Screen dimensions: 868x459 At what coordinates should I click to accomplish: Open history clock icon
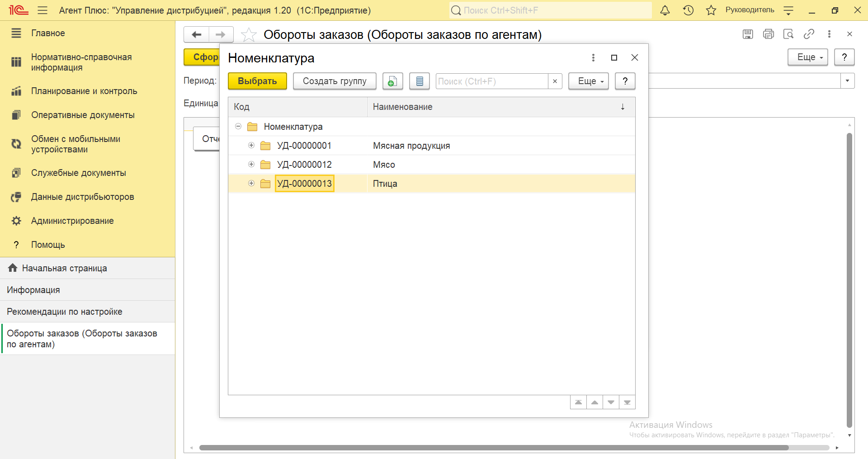pos(688,10)
